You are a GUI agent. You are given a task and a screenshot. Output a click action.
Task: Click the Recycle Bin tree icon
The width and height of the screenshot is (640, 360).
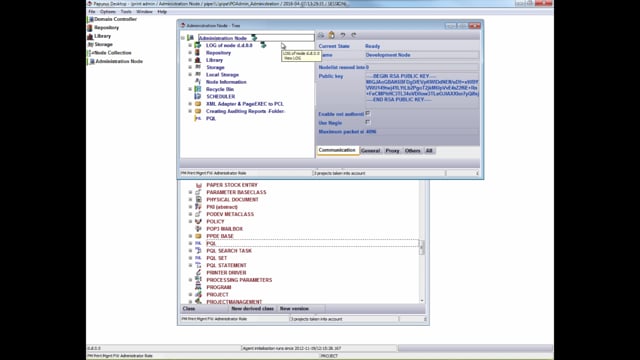[198, 89]
